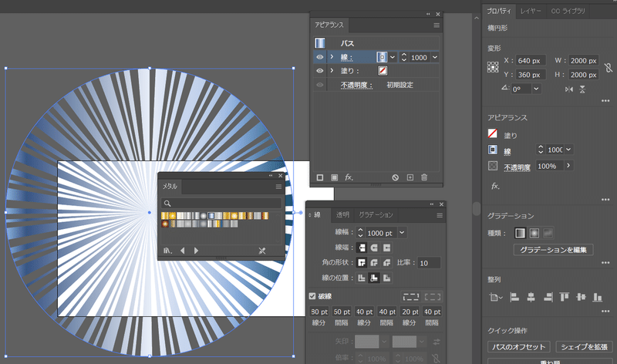
Task: Choose the miter join corner shape
Action: point(361,262)
